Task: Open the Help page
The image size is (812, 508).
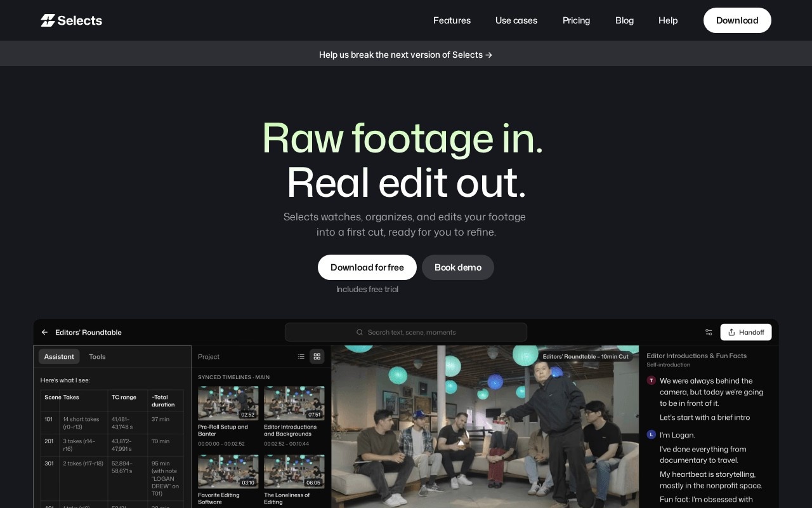Action: click(668, 20)
